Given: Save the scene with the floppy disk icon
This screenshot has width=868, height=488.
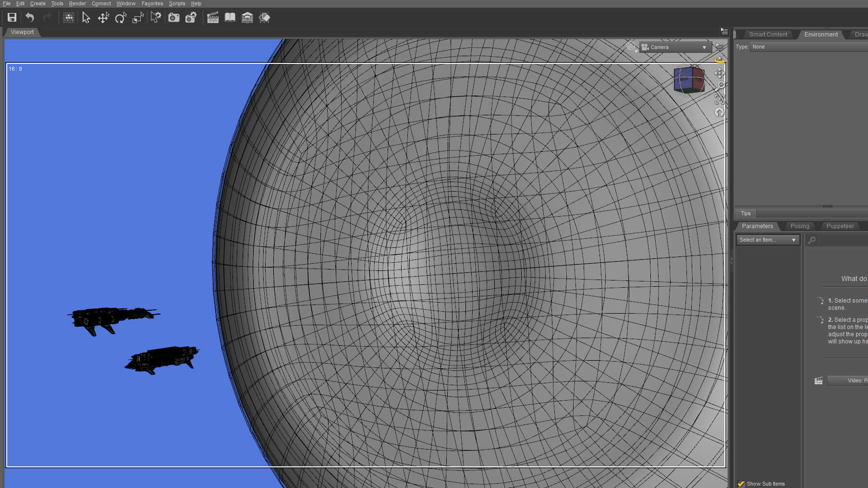Looking at the screenshot, I should click(12, 18).
